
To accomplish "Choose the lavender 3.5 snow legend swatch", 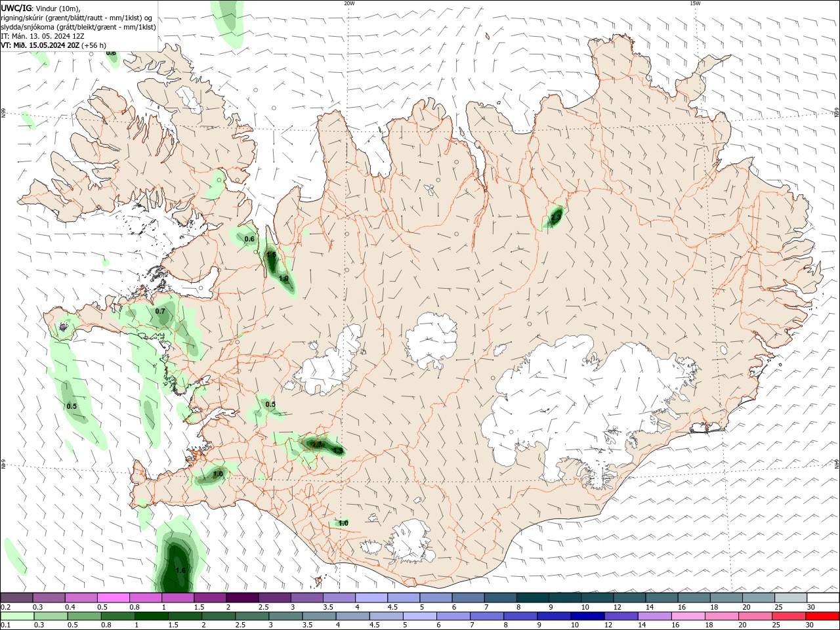I will 339,598.
